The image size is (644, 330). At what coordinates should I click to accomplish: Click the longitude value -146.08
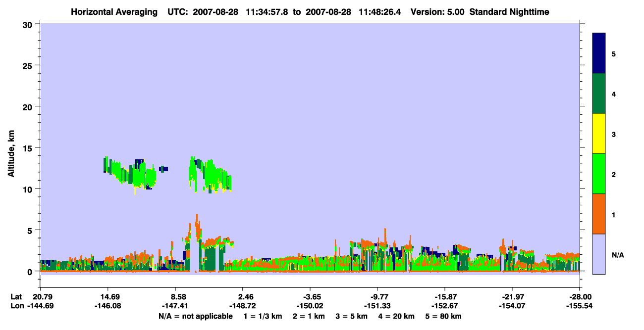click(107, 306)
